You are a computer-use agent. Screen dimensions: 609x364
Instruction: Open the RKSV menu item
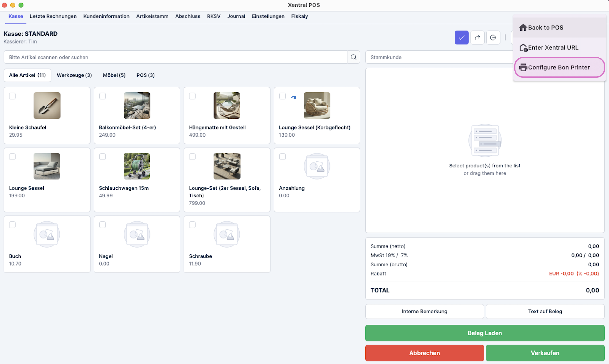[x=214, y=16]
